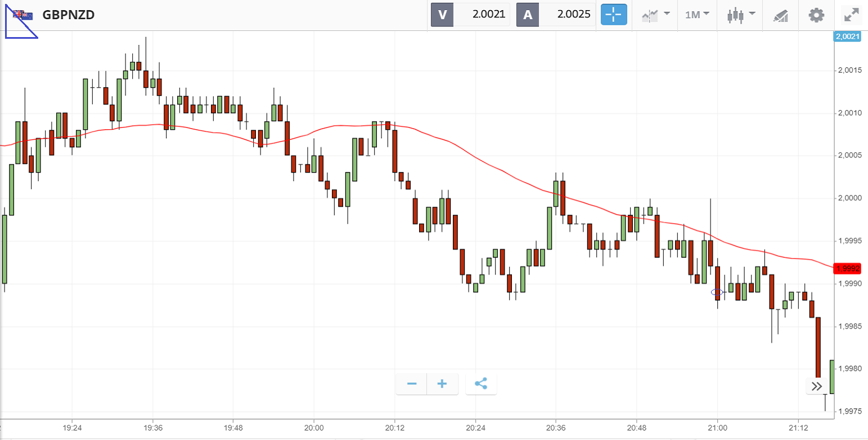Select the drawing tools pencil icon
The height and width of the screenshot is (440, 868).
coord(780,15)
